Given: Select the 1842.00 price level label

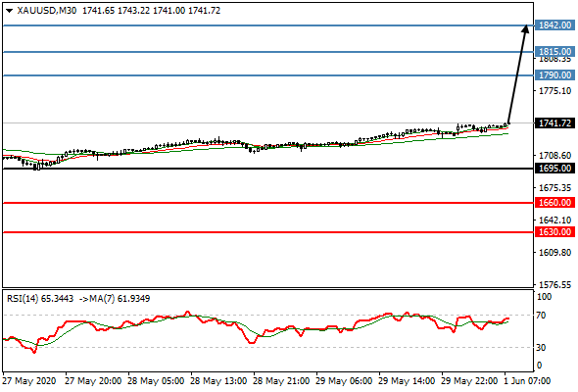Looking at the screenshot, I should pos(554,25).
